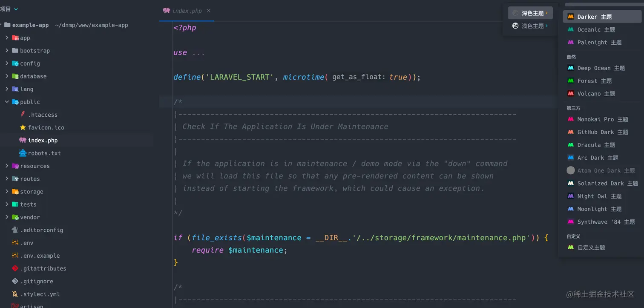Open the 深色主题 submenu

click(530, 13)
